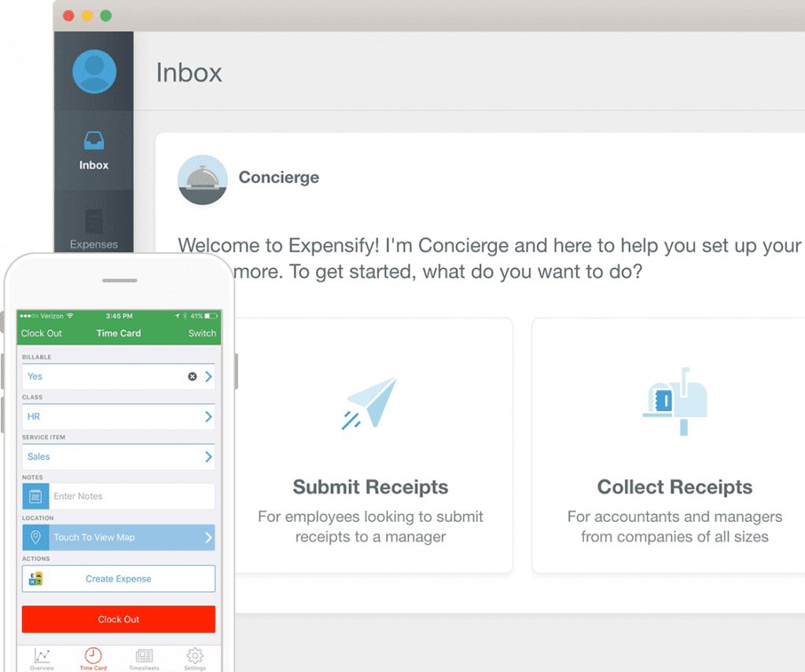Click the user profile avatar icon
Image resolution: width=805 pixels, height=672 pixels.
94,69
